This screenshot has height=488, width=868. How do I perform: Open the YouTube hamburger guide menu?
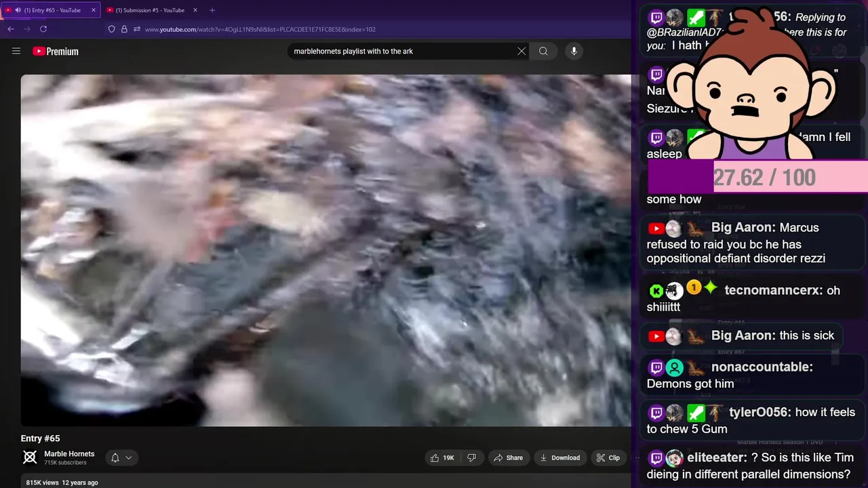(x=16, y=51)
